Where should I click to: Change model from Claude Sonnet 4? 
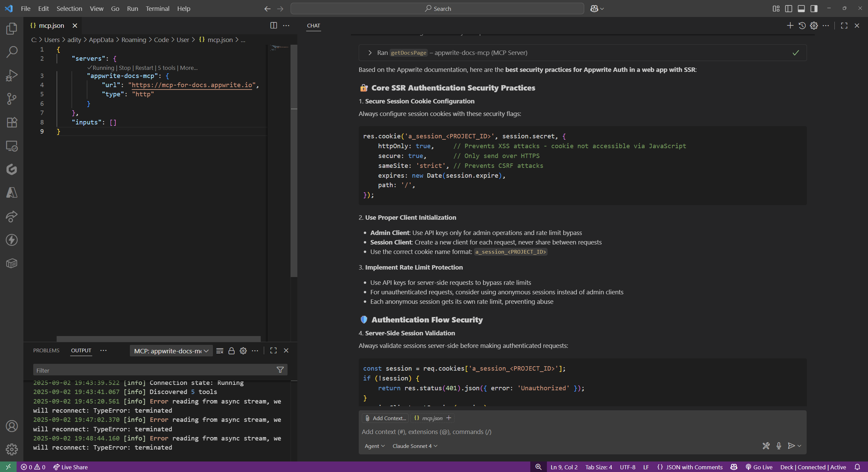click(x=415, y=446)
